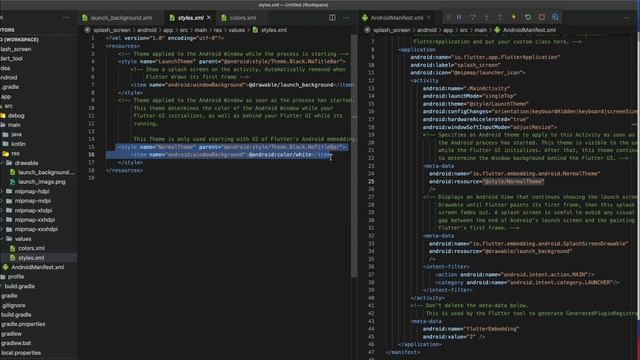640x360 pixels.
Task: Pause the debug session
Action: coord(459,17)
